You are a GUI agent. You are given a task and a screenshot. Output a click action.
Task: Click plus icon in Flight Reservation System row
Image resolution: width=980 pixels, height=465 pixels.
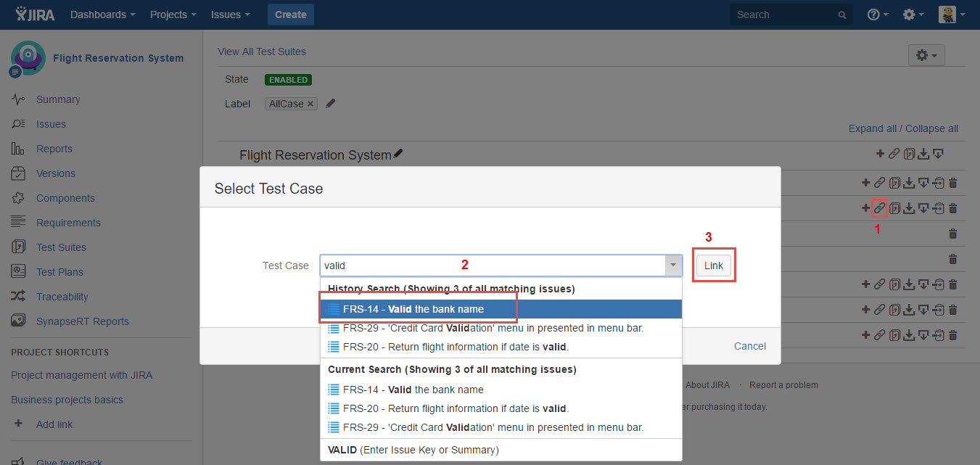[x=880, y=153]
